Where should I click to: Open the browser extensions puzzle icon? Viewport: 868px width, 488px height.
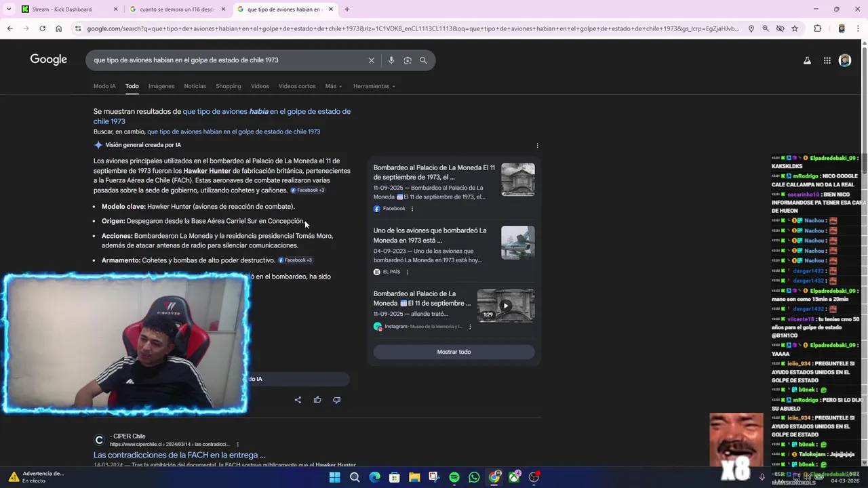click(x=817, y=28)
